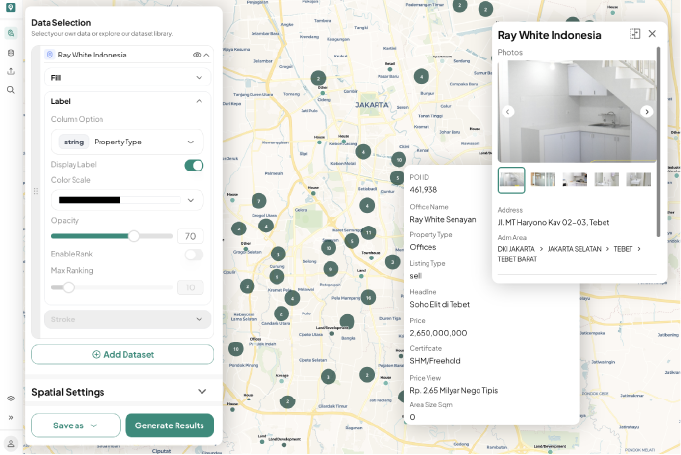Click cluster marker 9 on the map
The height and width of the screenshot is (455, 681).
pyautogui.click(x=331, y=269)
